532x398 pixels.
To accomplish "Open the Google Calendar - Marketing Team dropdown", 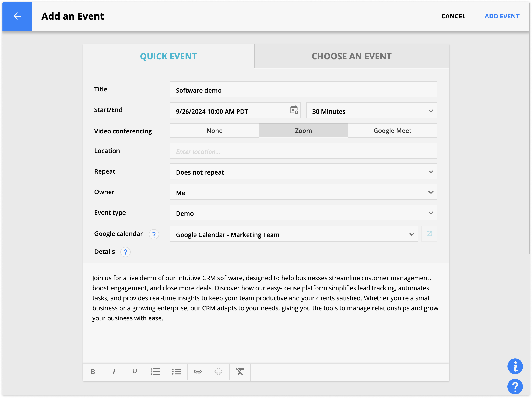I will pyautogui.click(x=294, y=234).
